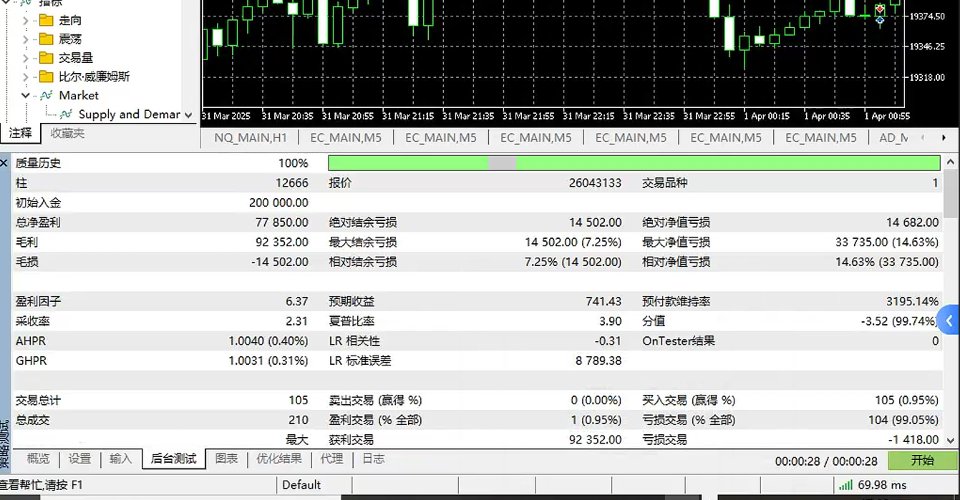Switch to the 优化结果 tester tab
The image size is (960, 500).
[279, 458]
